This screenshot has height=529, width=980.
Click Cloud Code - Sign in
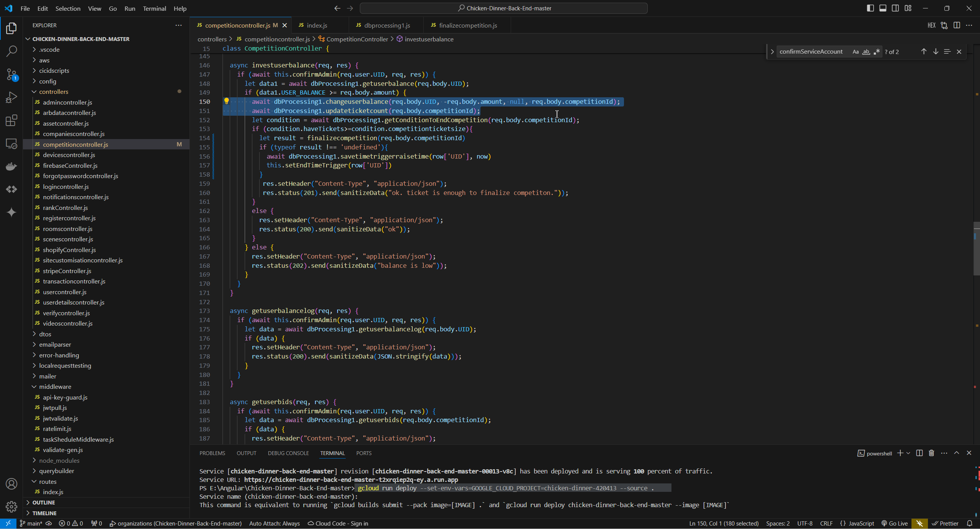(x=338, y=523)
